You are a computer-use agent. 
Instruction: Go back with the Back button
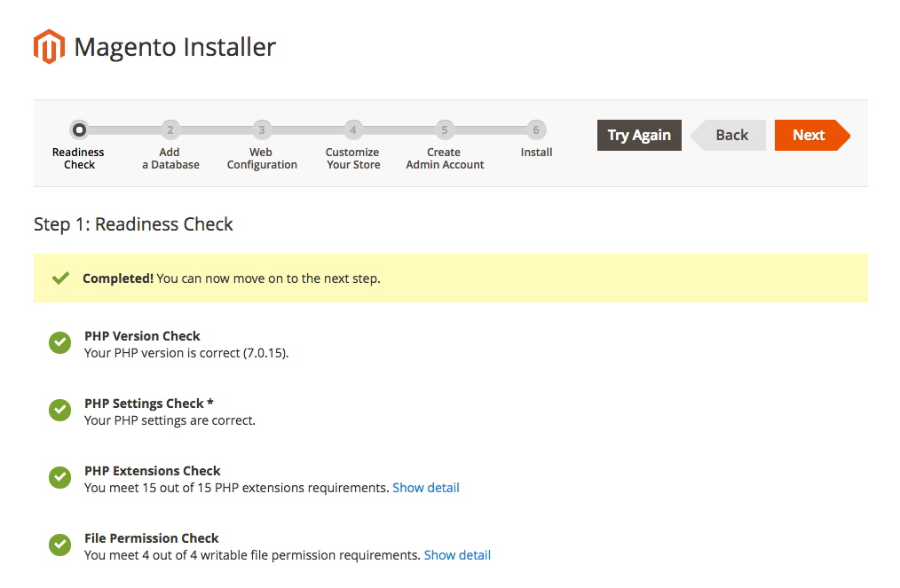point(729,136)
